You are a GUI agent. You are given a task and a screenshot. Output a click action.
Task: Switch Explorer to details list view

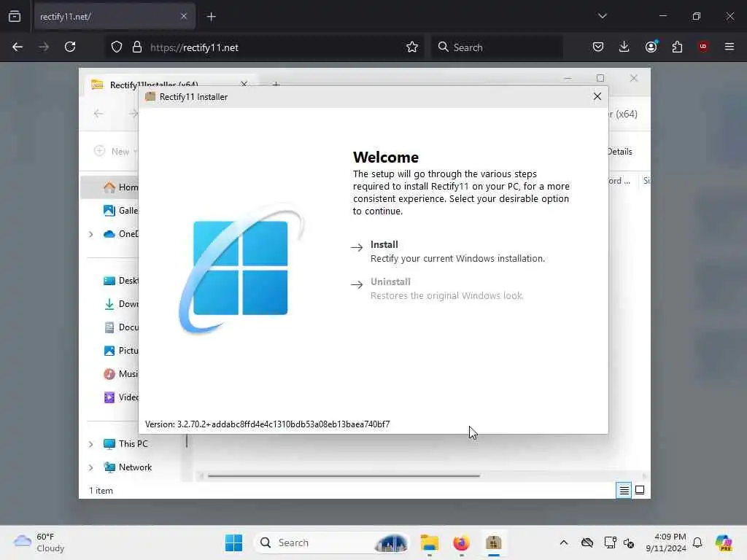point(624,490)
